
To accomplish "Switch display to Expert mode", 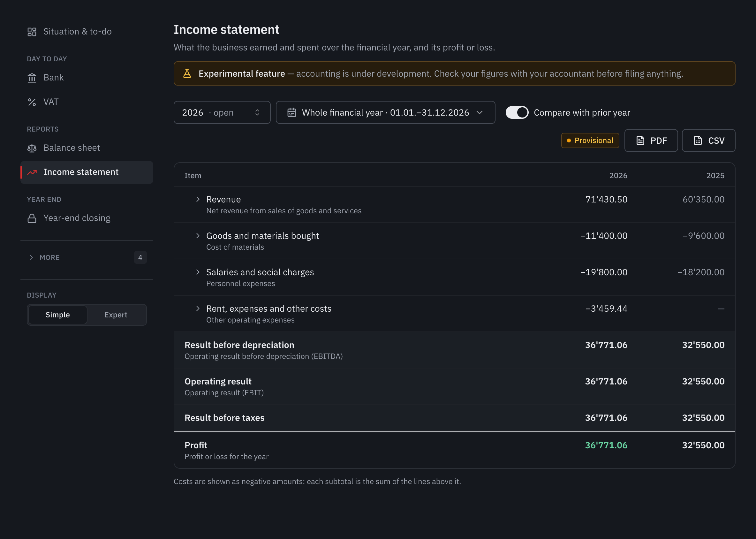I will 116,315.
